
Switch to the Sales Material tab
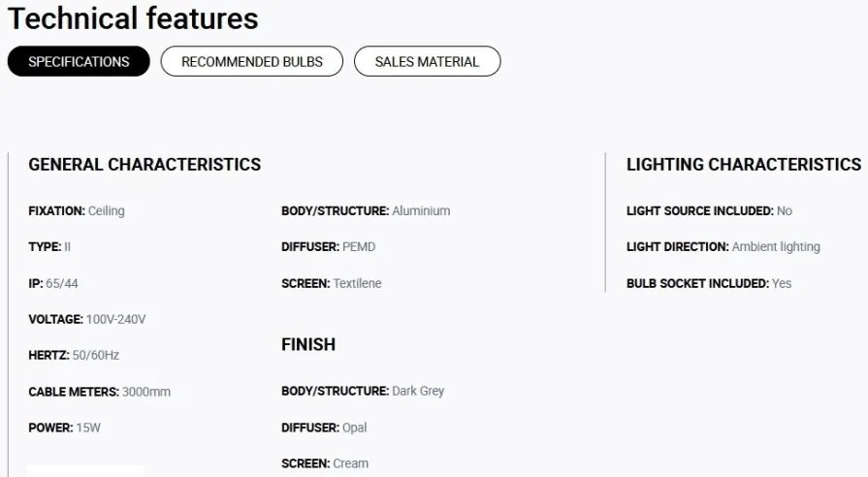tap(427, 61)
